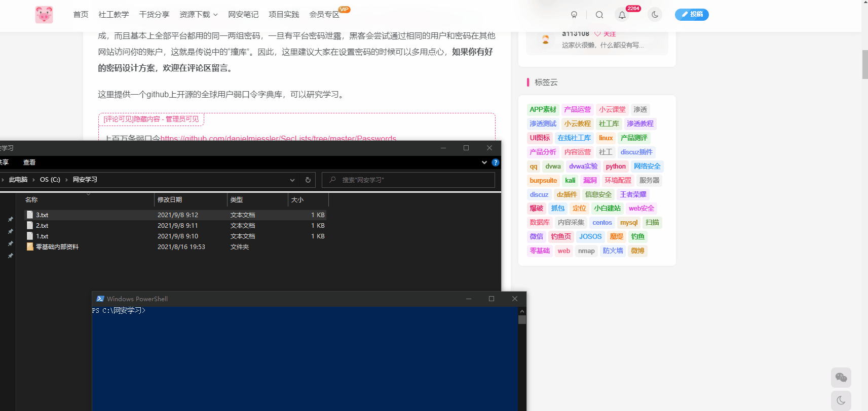Follow the author via 关注 link
Image resolution: width=868 pixels, height=411 pixels.
tap(606, 33)
